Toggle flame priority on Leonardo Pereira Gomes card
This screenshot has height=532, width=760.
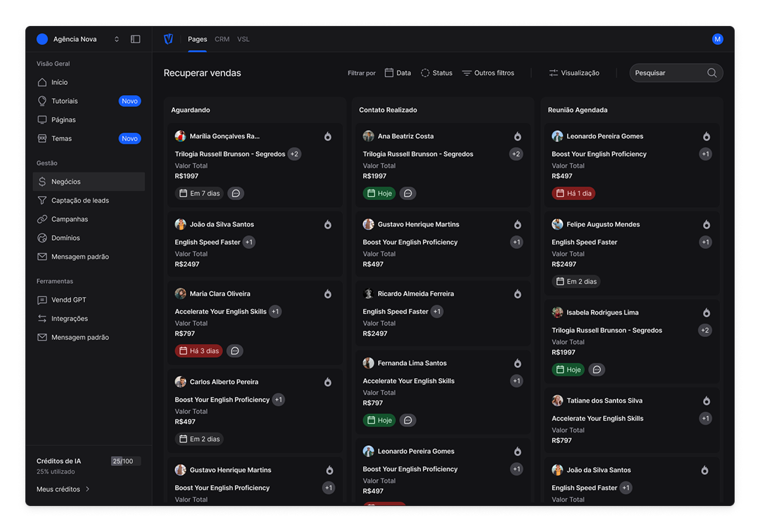click(x=706, y=136)
